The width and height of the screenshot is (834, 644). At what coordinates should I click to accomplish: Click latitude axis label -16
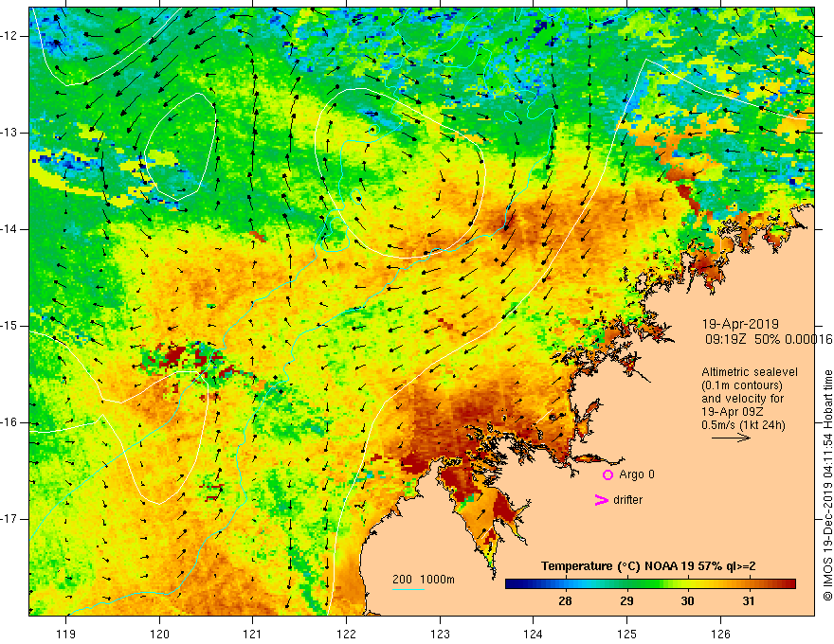9,422
